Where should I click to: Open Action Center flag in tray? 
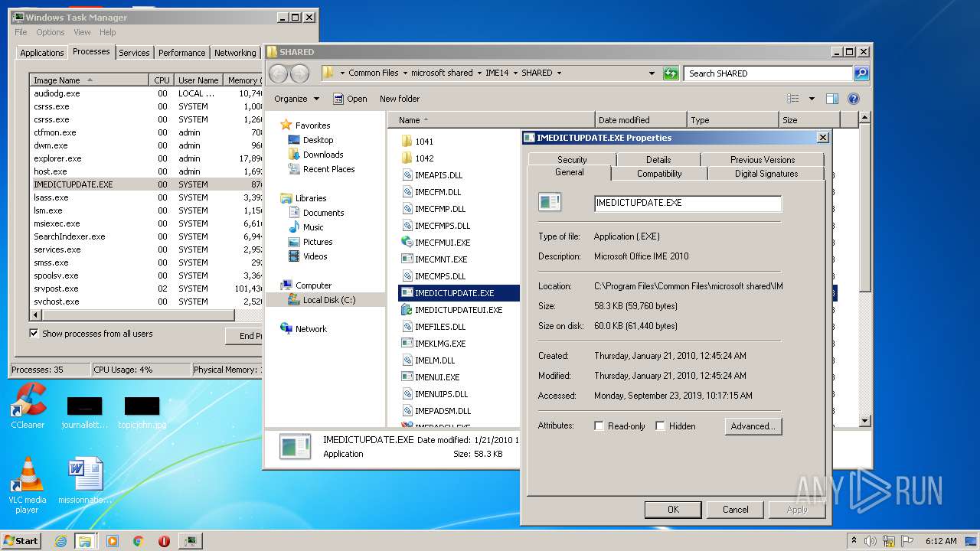tap(908, 541)
